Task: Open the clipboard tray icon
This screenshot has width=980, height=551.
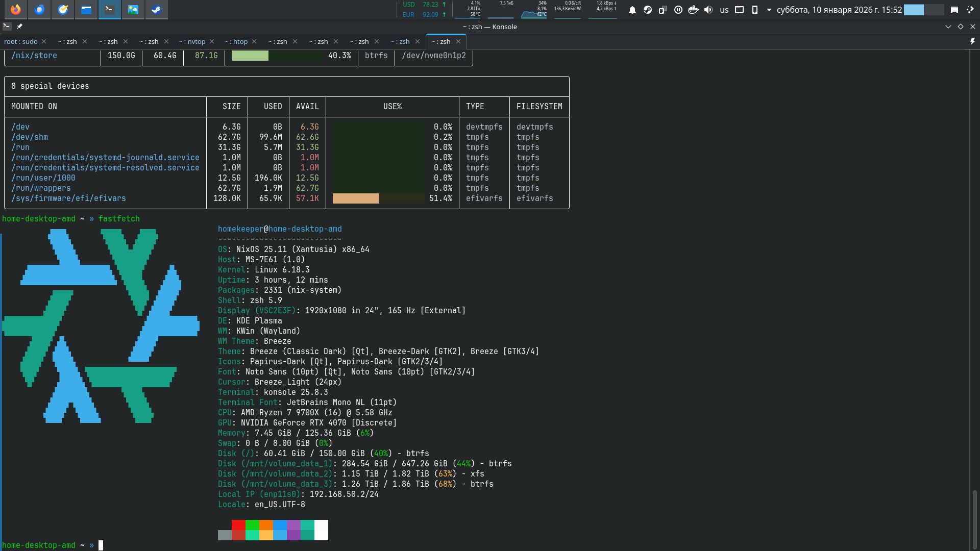Action: (x=663, y=10)
